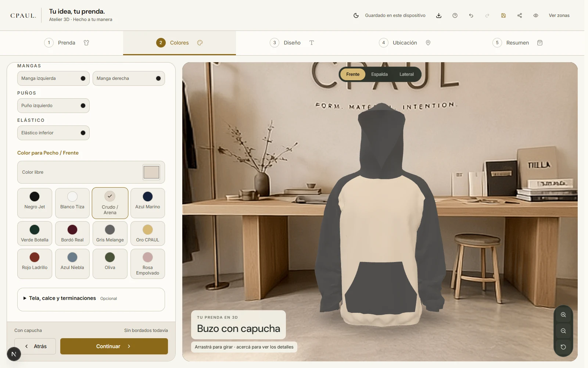Pick Rojo Ladrillo swatch
The image size is (588, 368).
pyautogui.click(x=35, y=264)
